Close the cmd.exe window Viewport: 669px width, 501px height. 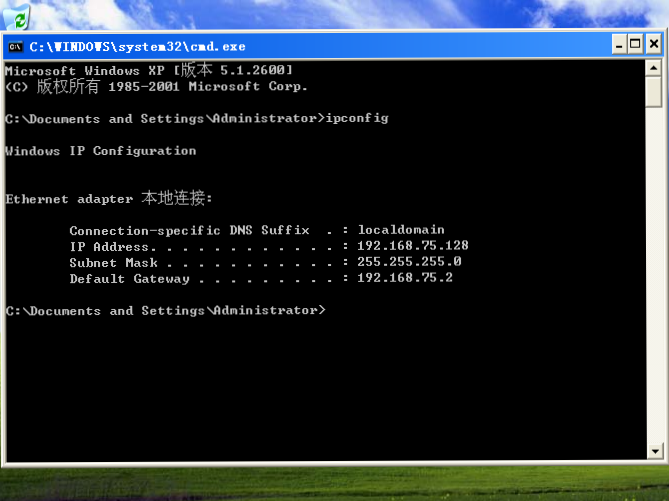pos(654,44)
